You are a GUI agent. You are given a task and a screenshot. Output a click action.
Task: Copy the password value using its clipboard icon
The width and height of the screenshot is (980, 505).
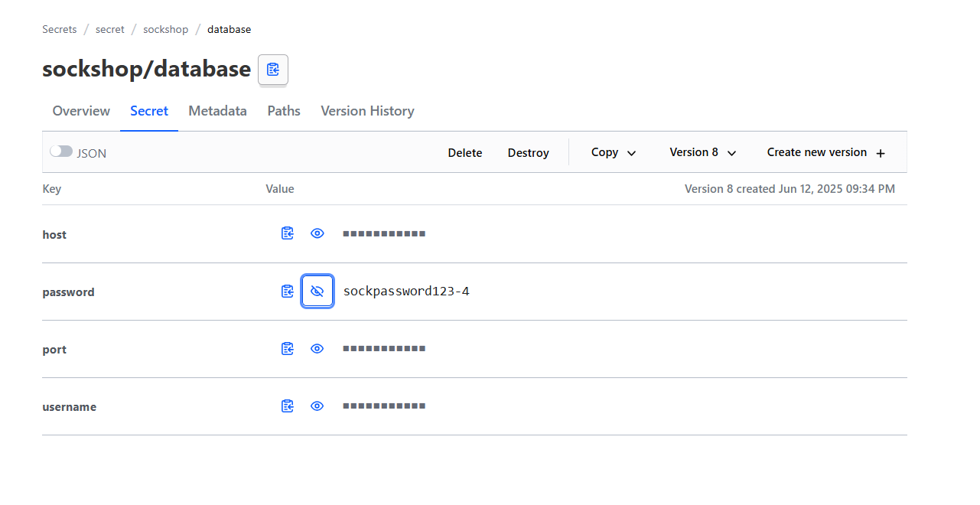coord(287,291)
